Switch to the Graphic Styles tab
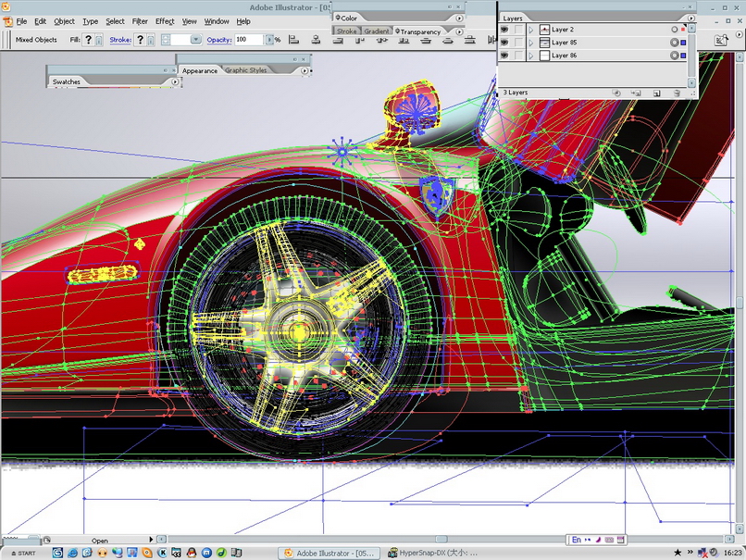The image size is (746, 560). [x=245, y=70]
